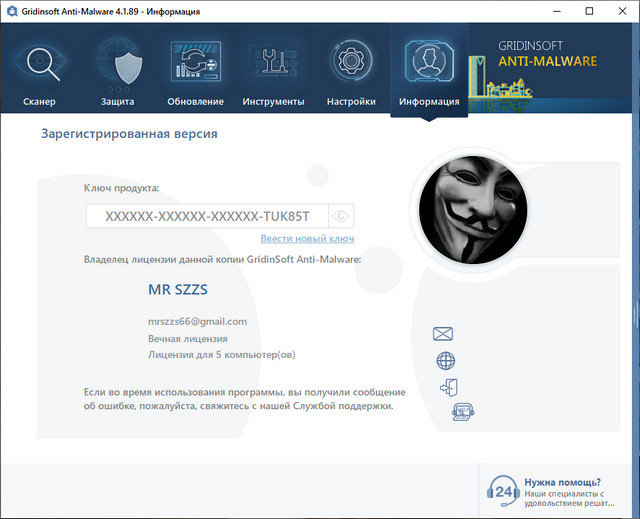This screenshot has height=519, width=640.
Task: Click the door logout icon
Action: (x=449, y=387)
